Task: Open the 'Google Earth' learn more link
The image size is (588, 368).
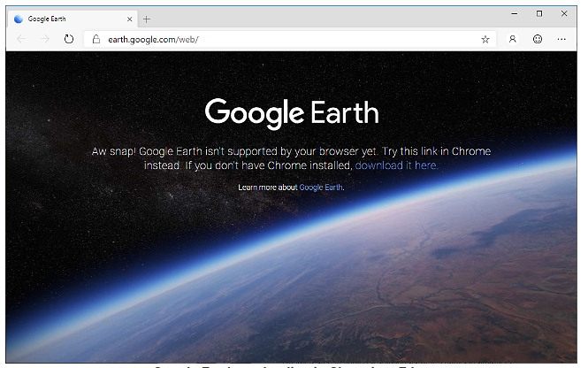Action: (x=321, y=188)
